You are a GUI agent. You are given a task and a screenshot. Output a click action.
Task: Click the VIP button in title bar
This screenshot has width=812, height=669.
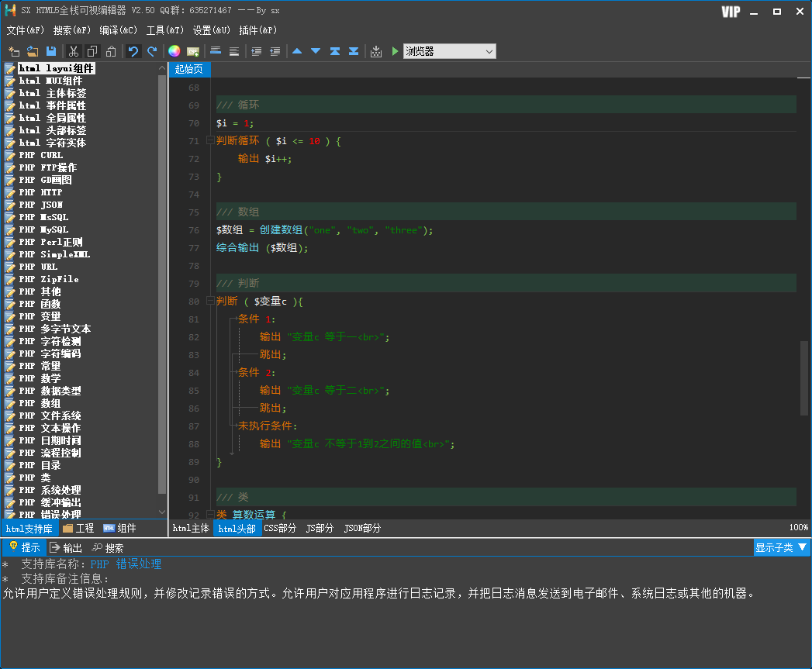click(730, 12)
